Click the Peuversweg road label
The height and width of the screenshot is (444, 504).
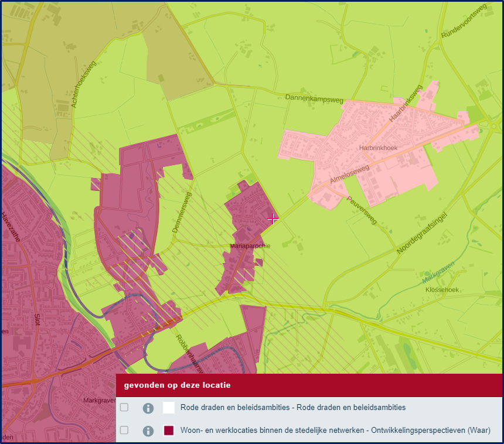[362, 210]
